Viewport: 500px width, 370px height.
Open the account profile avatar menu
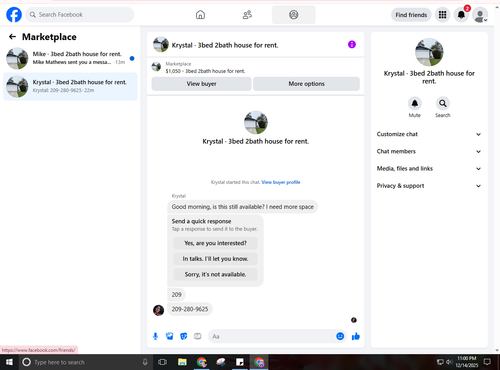[x=480, y=15]
